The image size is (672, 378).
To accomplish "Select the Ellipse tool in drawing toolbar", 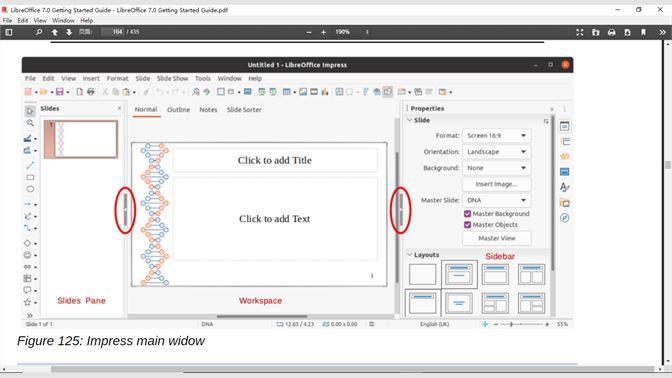I will click(30, 189).
